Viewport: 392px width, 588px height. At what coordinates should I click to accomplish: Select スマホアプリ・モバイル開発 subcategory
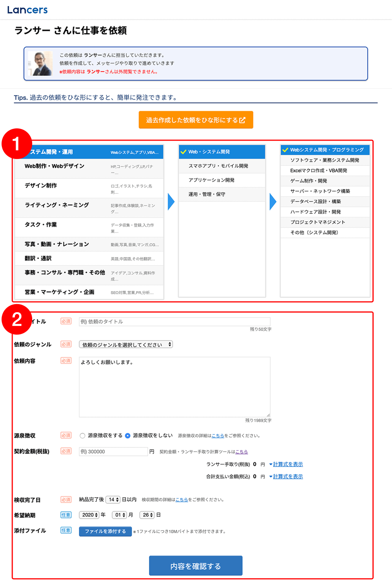pyautogui.click(x=222, y=166)
